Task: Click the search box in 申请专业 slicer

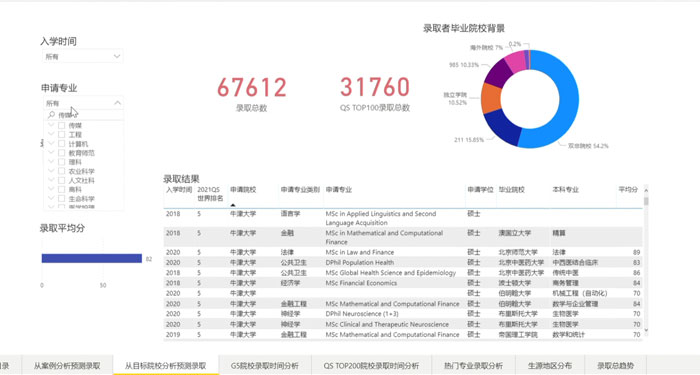Action: [x=83, y=115]
